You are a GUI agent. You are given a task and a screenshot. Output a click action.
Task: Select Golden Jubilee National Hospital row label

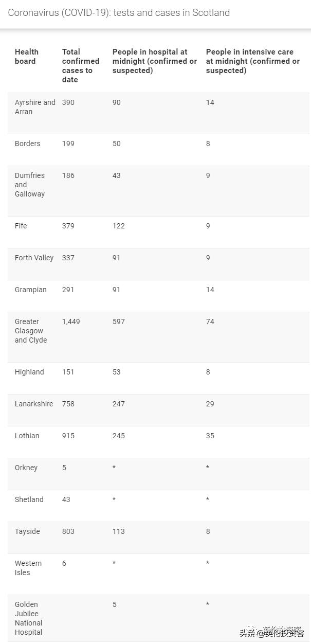point(29,618)
